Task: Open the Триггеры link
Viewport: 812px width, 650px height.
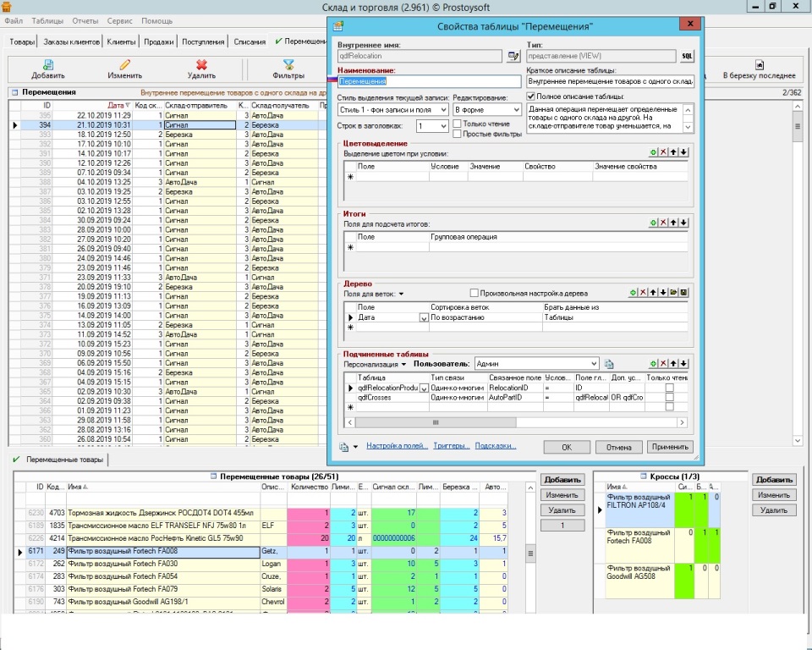Action: click(x=451, y=446)
